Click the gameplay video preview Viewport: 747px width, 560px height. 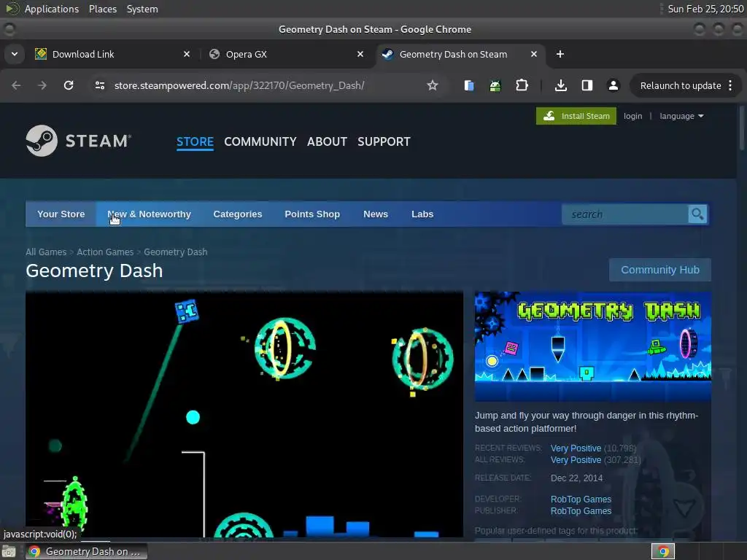pyautogui.click(x=244, y=414)
